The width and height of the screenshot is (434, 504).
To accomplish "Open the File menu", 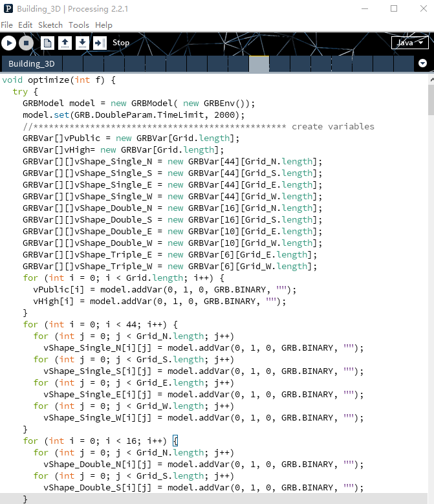I will (x=6, y=25).
